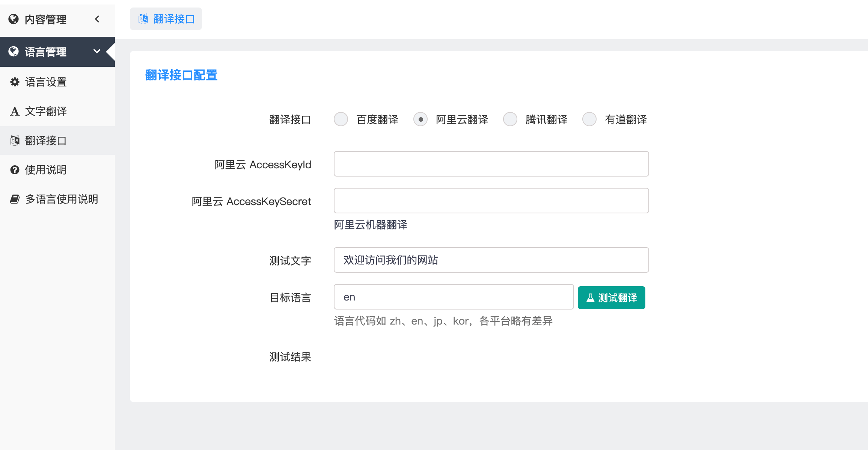The width and height of the screenshot is (868, 450).
Task: Click the translate icon in sidebar 翻译接口
Action: click(15, 140)
